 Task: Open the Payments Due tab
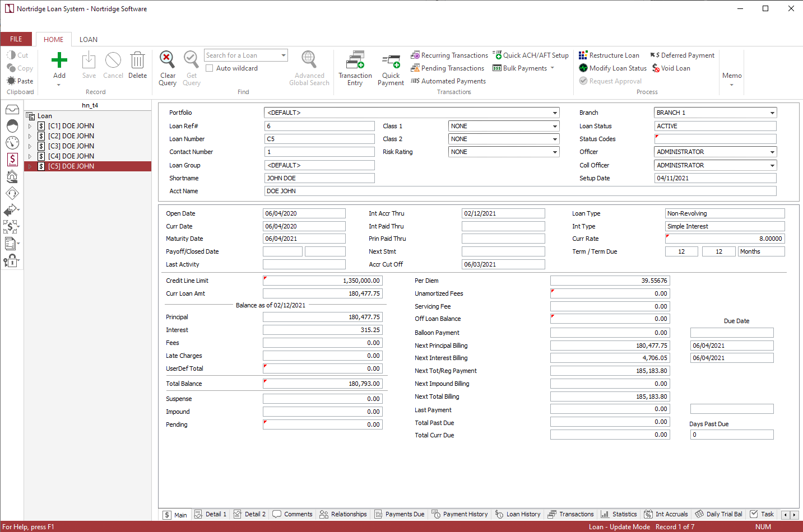pos(399,514)
